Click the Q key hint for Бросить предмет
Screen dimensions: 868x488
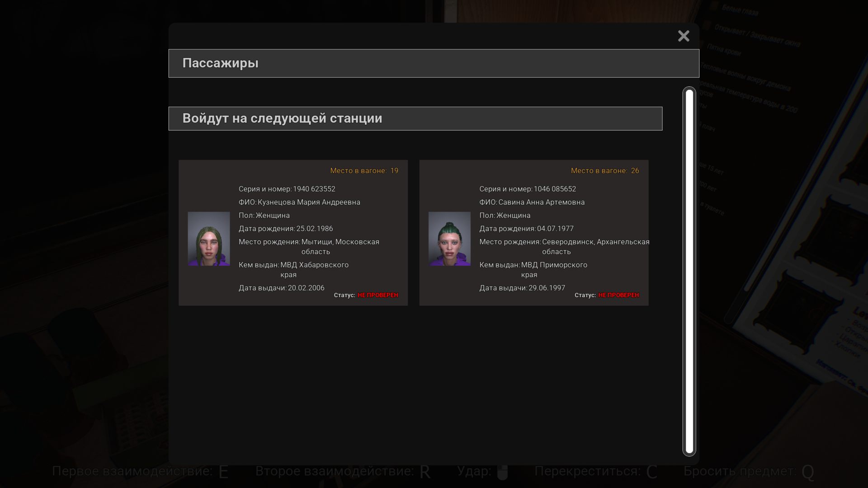[807, 472]
